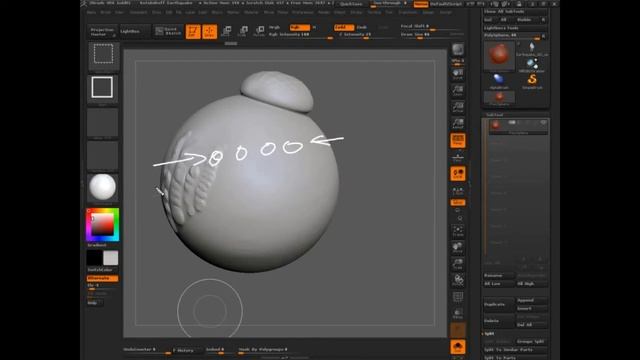The height and width of the screenshot is (360, 640).
Task: Toggle PolyF wireframe icon
Action: point(458,297)
